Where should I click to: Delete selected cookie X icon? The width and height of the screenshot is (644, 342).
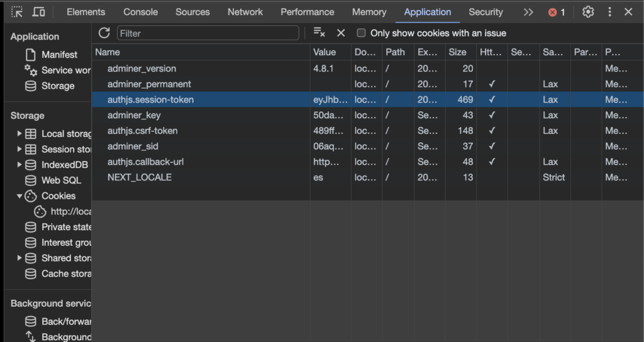point(341,33)
